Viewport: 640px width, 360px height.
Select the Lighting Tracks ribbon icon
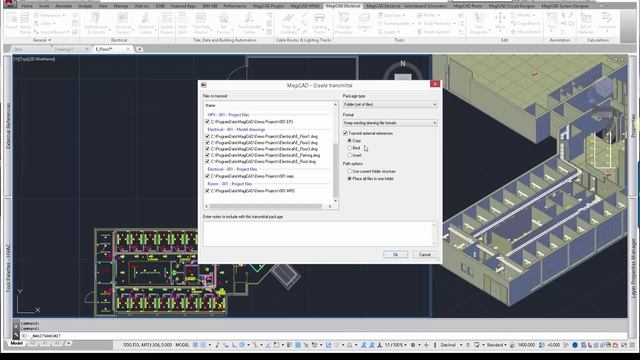point(319,22)
